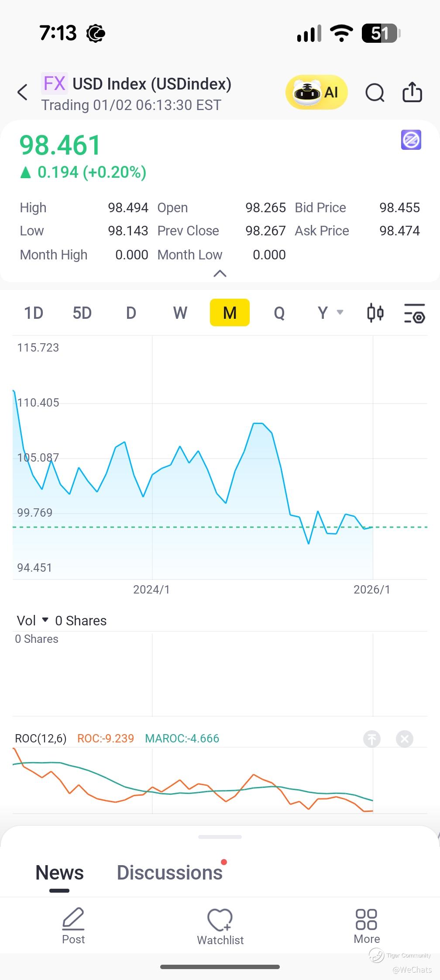Select the 1D timeframe

pos(34,313)
